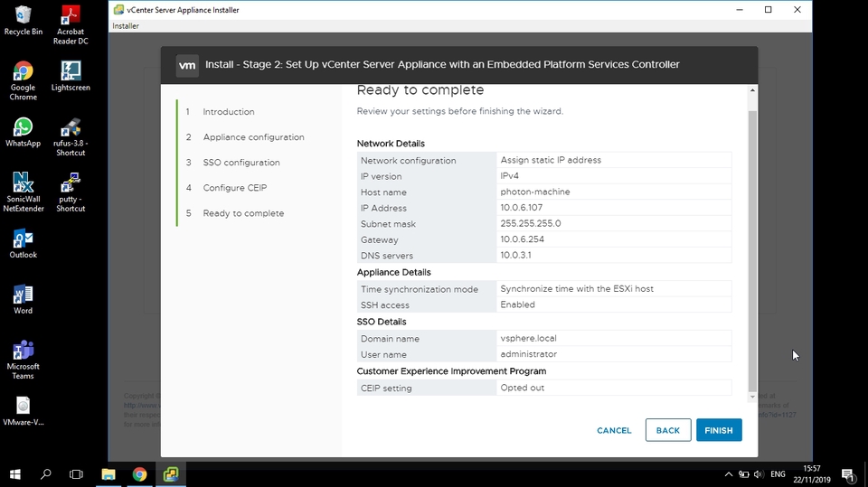The height and width of the screenshot is (487, 868).
Task: Click vCenter installer taskbar icon
Action: (171, 474)
